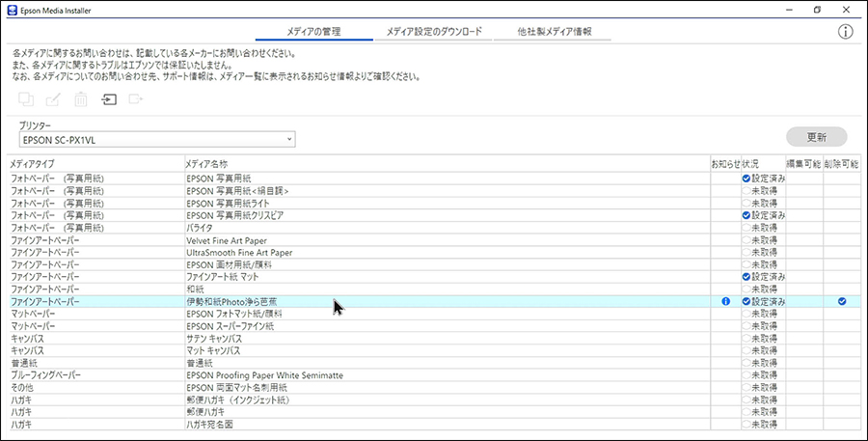Click deletable checkmark for 伊勢和紙Photo浄ら芭蕉 row
868x441 pixels.
coord(842,301)
